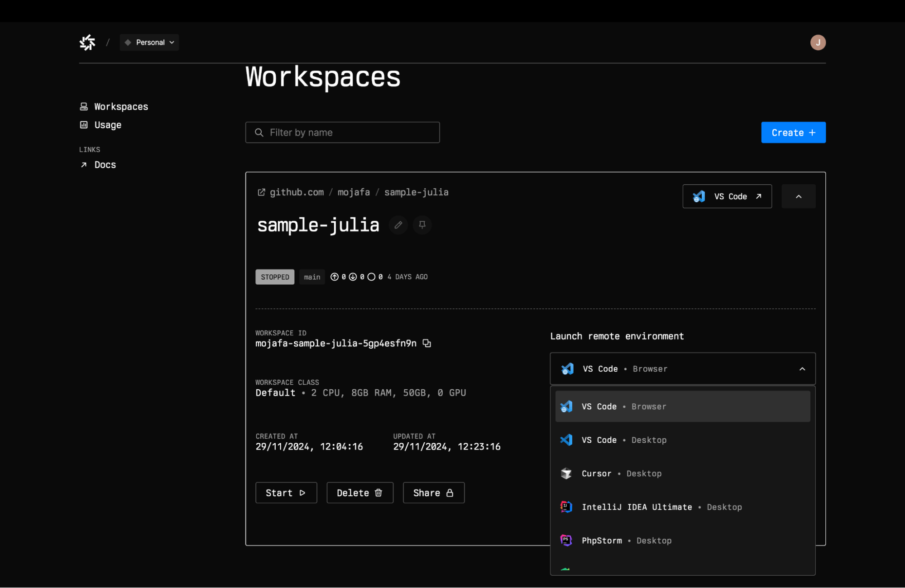Click the main branch badge
Viewport: 905px width, 588px height.
(x=312, y=277)
